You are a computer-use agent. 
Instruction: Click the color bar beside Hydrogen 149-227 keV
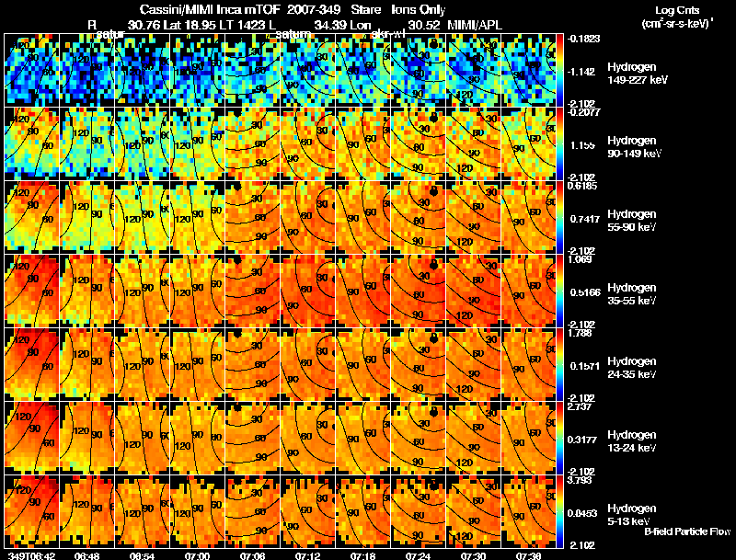[x=559, y=71]
